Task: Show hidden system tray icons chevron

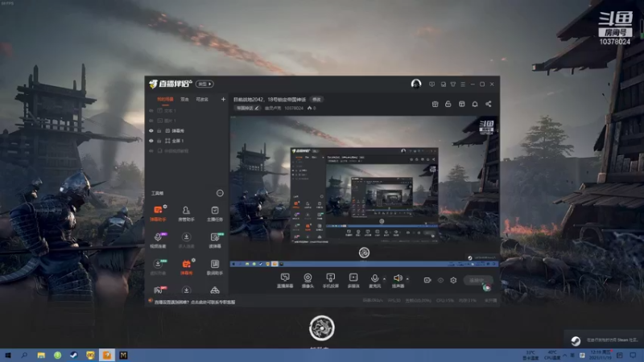Action: 564,355
